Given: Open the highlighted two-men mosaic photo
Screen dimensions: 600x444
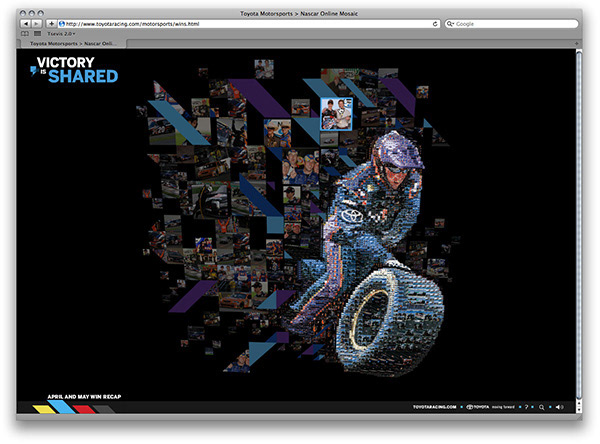Looking at the screenshot, I should tap(336, 114).
